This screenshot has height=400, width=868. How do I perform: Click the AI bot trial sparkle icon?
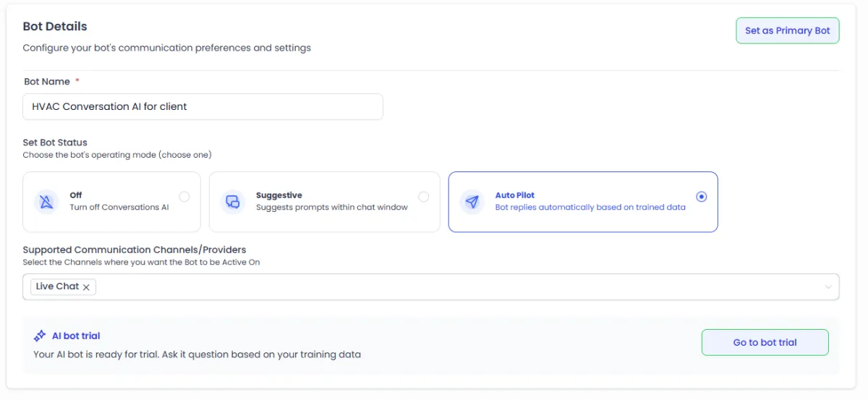(40, 336)
